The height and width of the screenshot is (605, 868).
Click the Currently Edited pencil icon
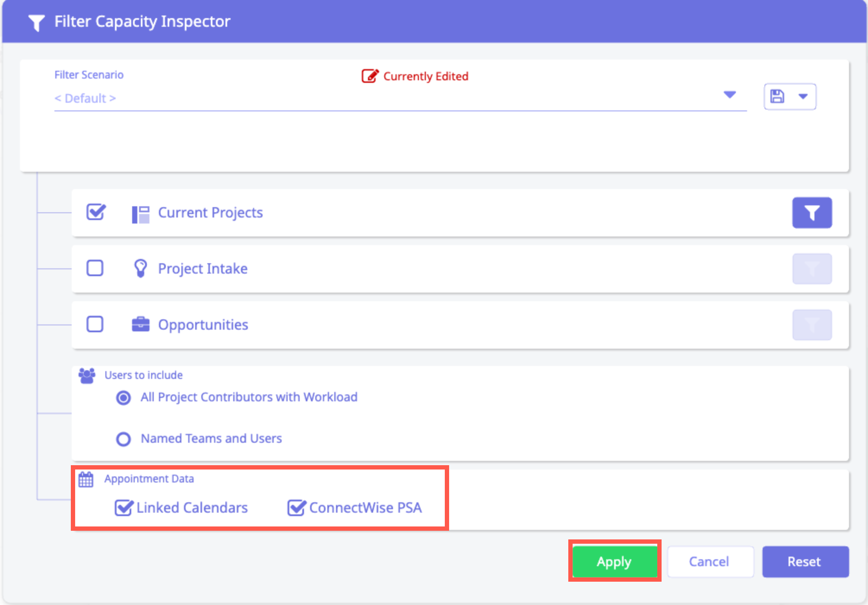370,76
